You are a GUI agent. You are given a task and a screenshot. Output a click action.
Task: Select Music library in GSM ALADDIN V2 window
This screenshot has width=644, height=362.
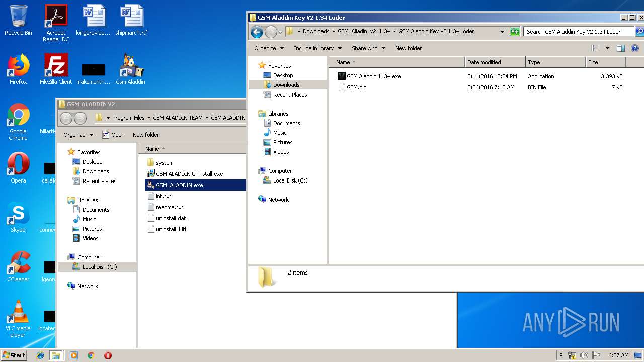89,219
